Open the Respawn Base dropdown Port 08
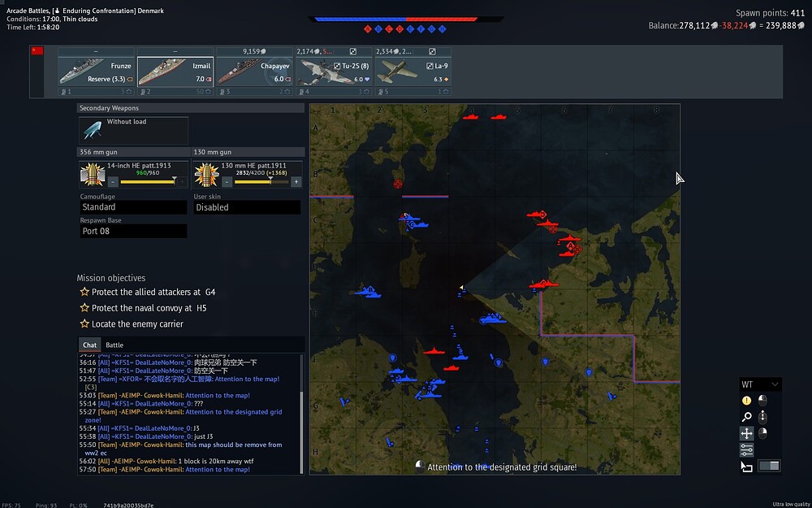 tap(134, 231)
